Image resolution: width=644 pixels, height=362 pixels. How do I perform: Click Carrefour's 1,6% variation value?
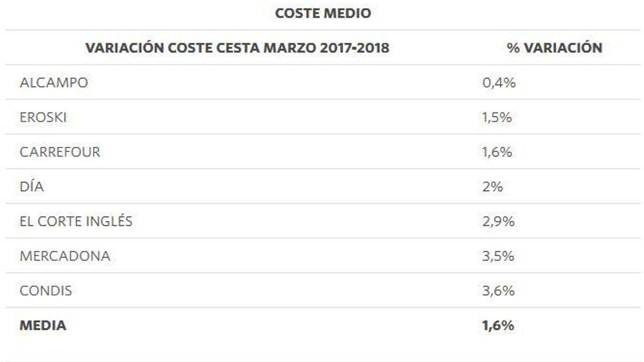point(497,152)
